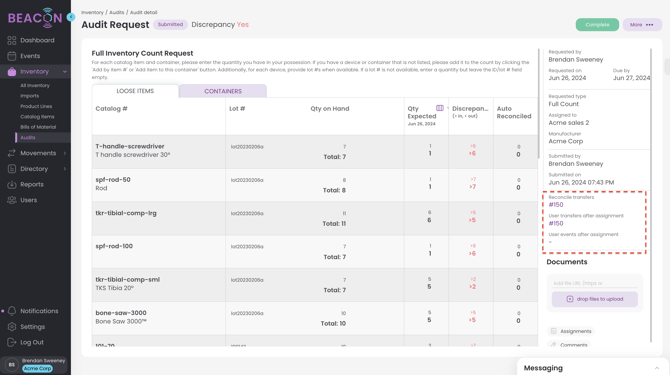Switch to the CONTAINERS tab
This screenshot has height=375, width=670.
223,91
